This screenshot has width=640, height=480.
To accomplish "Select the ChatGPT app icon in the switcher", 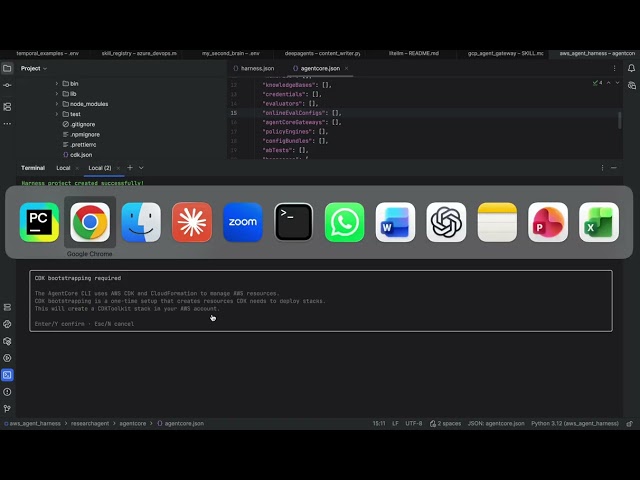I will 446,222.
